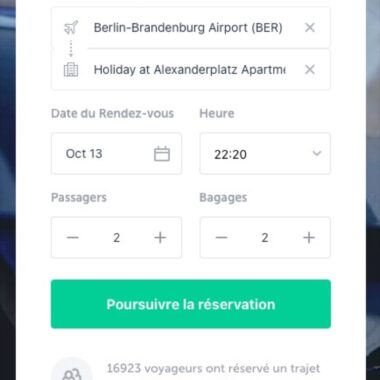This screenshot has width=380, height=380.
Task: Edit the Holiday at Alexanderplatz destination text
Action: pos(190,70)
